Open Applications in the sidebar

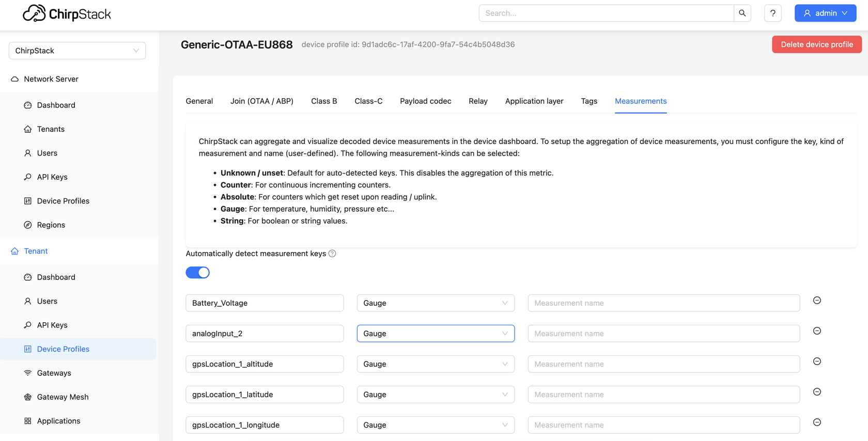(x=58, y=421)
